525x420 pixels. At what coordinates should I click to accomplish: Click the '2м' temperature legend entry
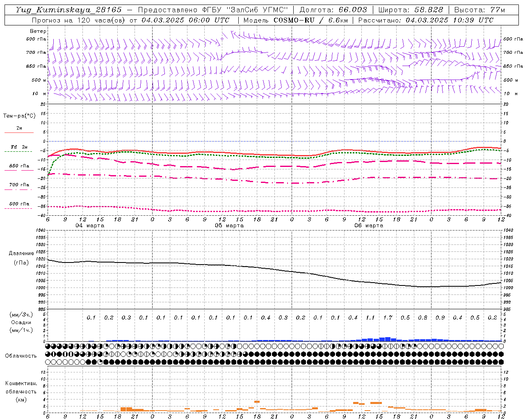click(x=19, y=128)
